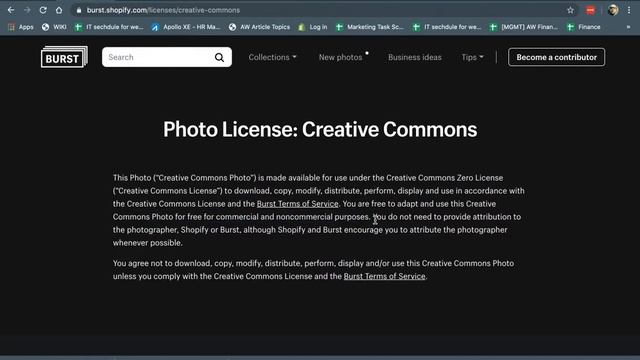Open Business ideas menu item
Image resolution: width=640 pixels, height=360 pixels.
click(x=415, y=57)
